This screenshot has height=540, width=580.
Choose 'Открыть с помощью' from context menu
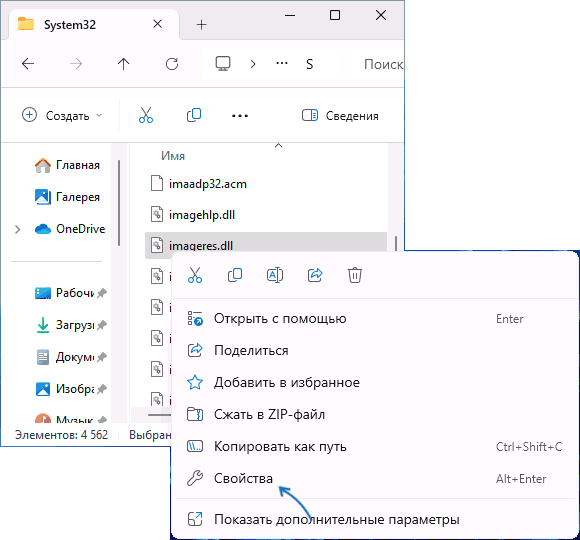point(375,318)
